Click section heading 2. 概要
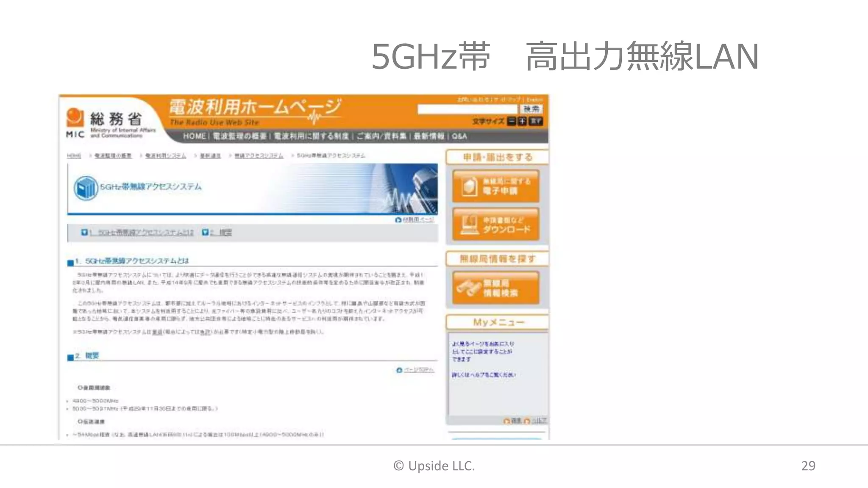 coord(87,356)
